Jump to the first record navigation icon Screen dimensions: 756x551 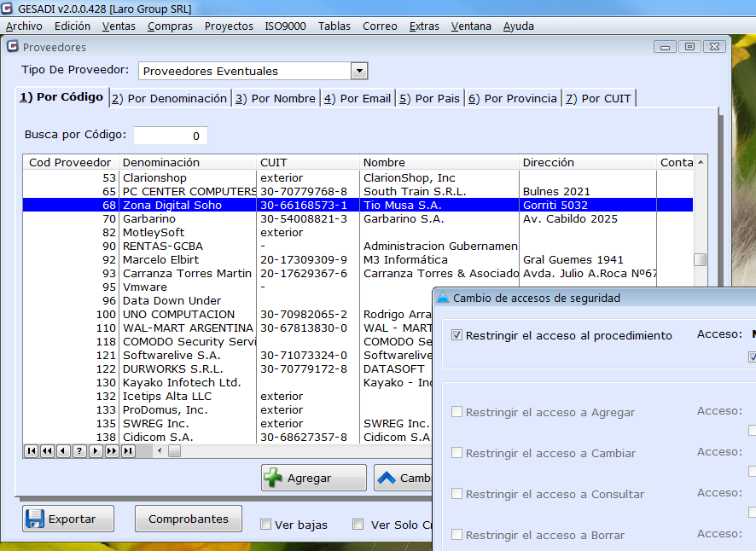click(x=32, y=451)
